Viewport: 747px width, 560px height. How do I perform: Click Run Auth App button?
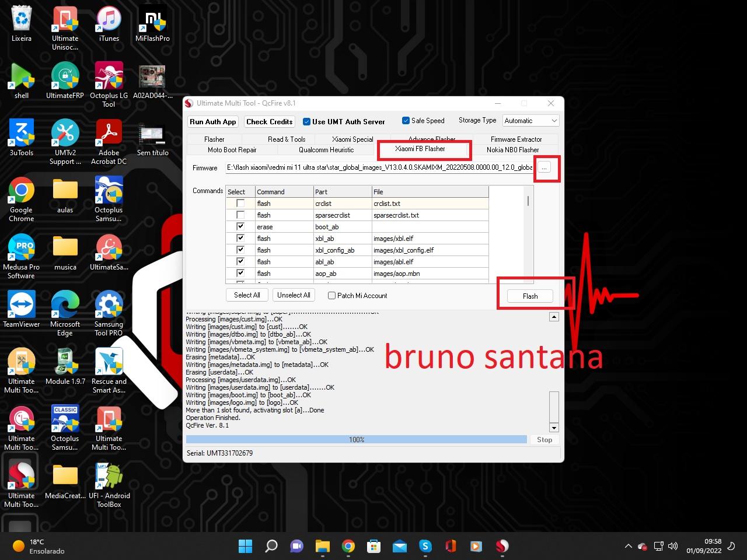(x=213, y=122)
